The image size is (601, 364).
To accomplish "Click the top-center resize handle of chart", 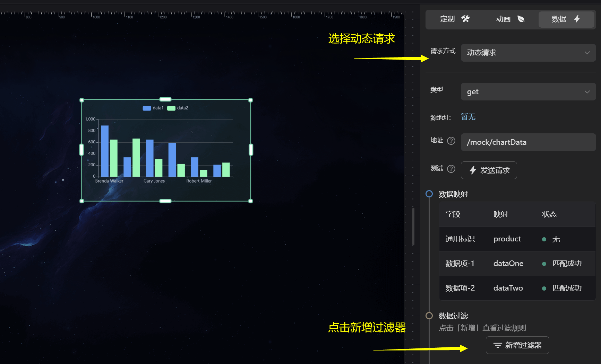I will coord(165,99).
